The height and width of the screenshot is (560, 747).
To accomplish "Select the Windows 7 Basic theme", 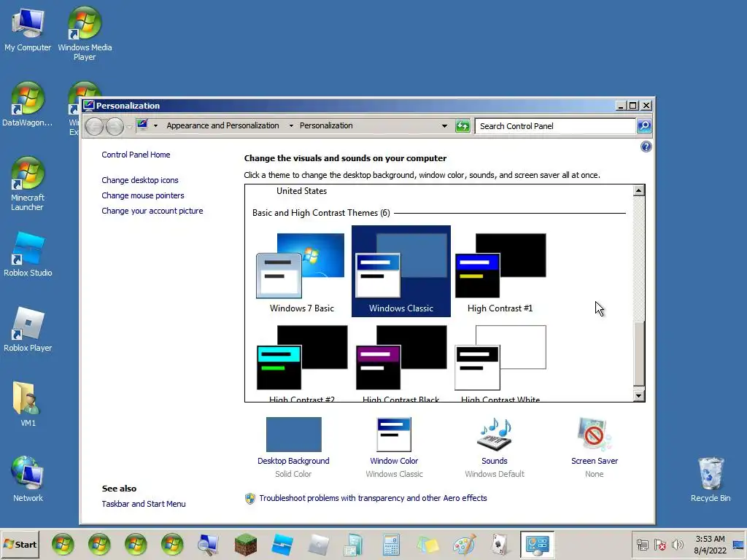I will [x=301, y=271].
